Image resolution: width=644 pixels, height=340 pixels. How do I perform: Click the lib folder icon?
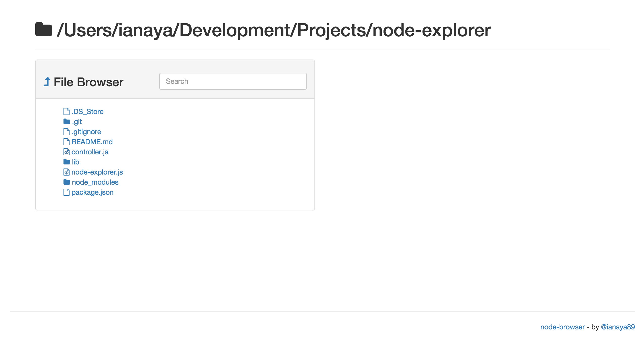click(67, 162)
